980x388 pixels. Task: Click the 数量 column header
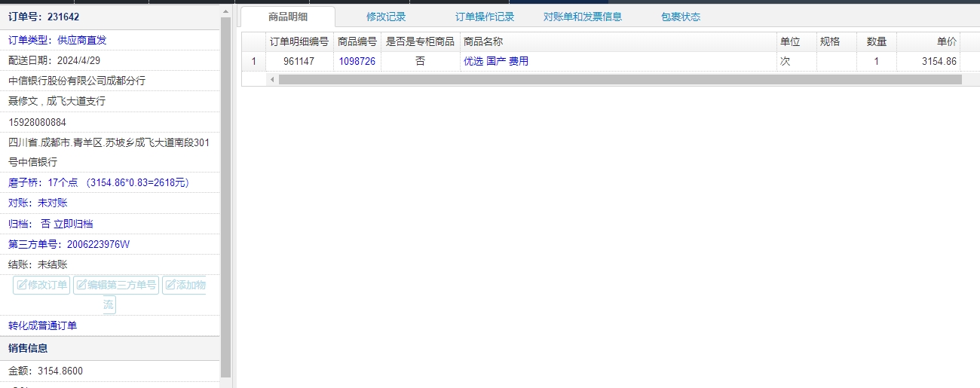click(877, 41)
